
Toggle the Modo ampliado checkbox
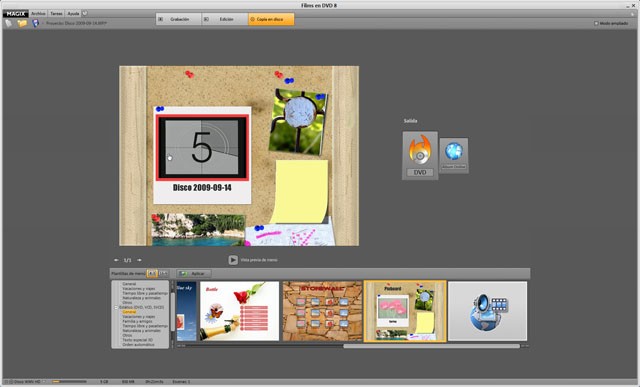tap(596, 23)
